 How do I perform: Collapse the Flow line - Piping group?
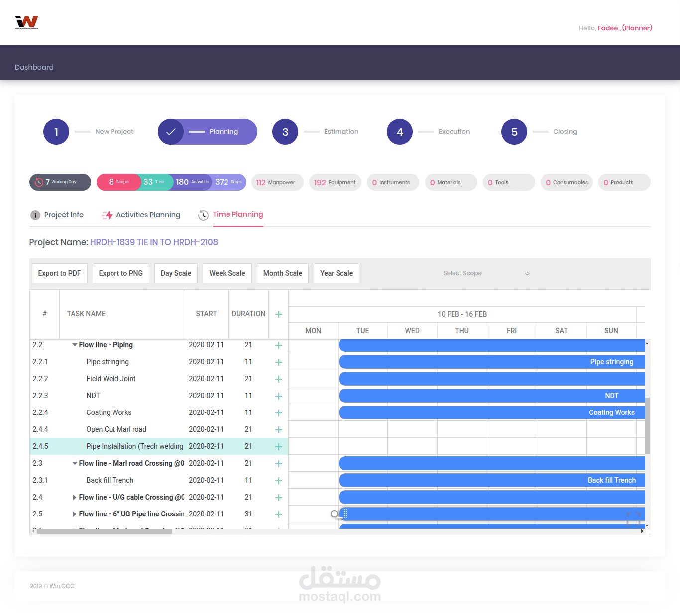point(75,345)
